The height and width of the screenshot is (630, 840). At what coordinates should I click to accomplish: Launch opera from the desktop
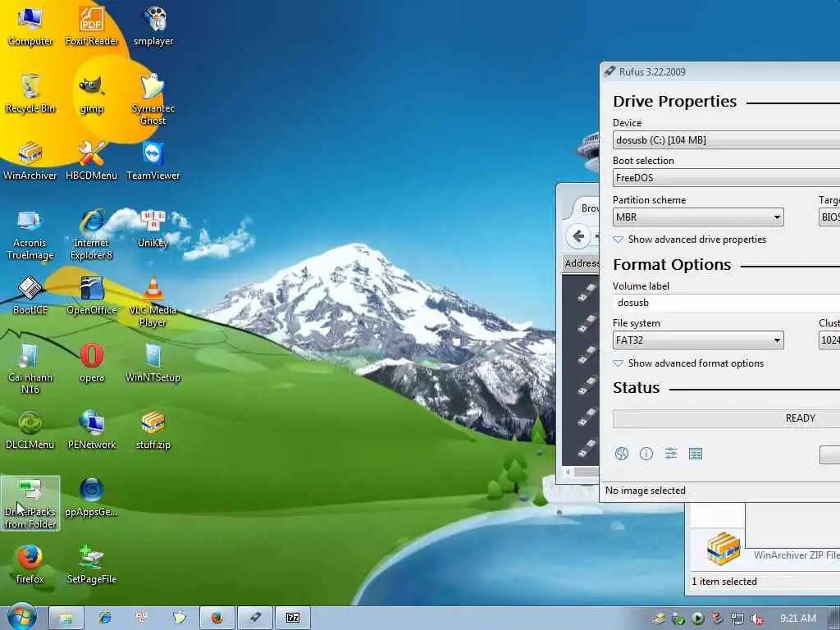point(92,363)
